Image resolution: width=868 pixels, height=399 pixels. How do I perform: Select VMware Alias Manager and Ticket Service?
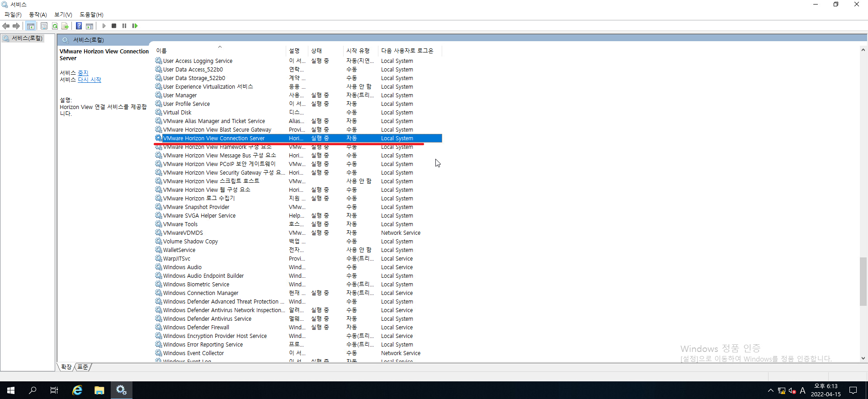click(x=298, y=121)
